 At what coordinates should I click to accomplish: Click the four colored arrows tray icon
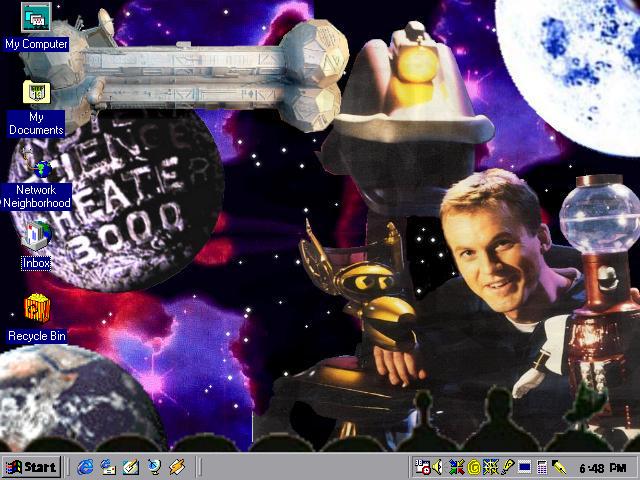point(456,467)
